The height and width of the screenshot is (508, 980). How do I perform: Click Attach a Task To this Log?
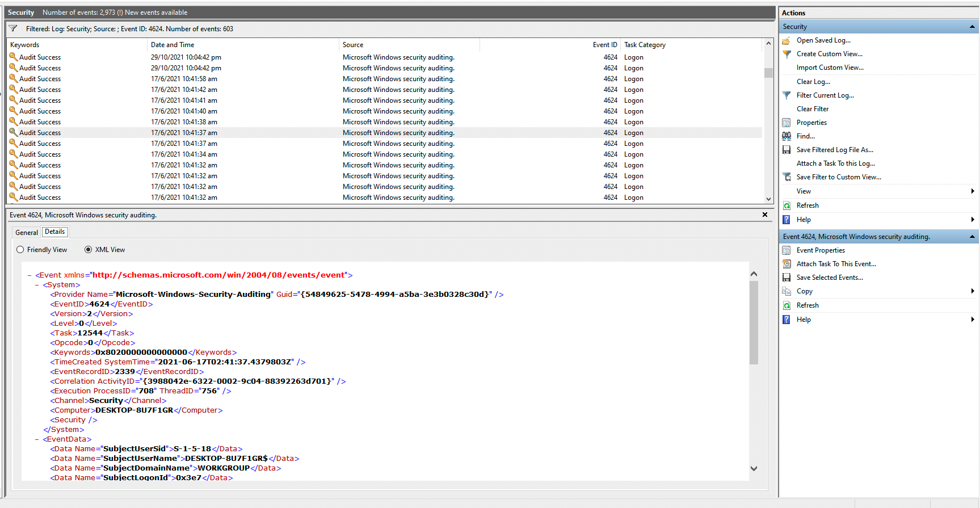coord(836,163)
